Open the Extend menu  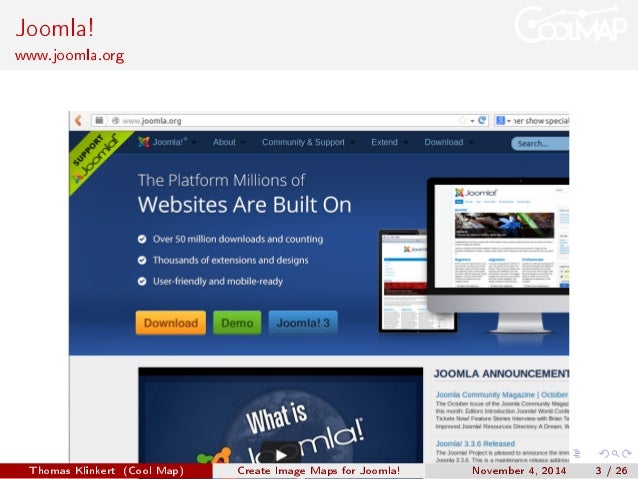(384, 142)
